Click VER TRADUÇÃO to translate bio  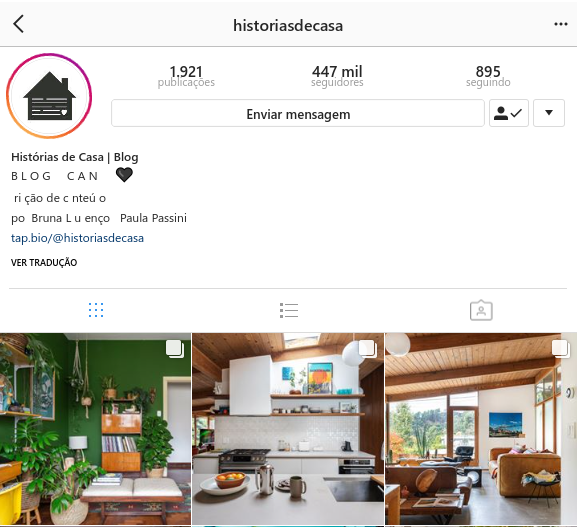point(44,262)
